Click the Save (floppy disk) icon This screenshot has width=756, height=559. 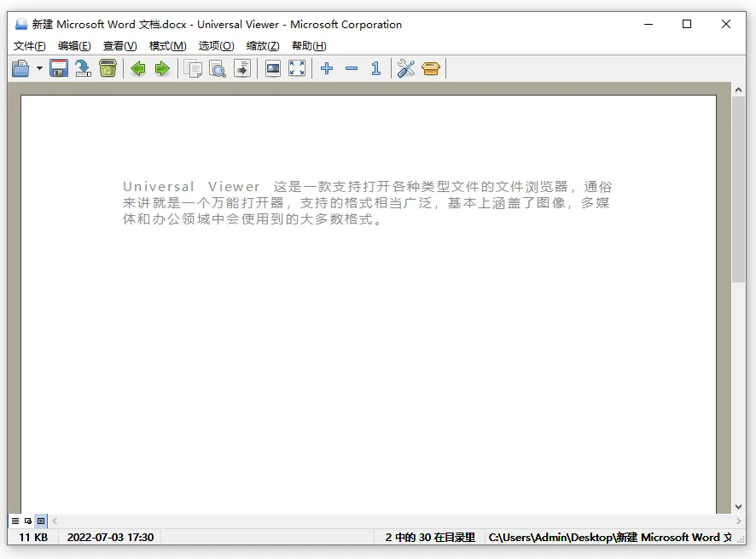59,68
